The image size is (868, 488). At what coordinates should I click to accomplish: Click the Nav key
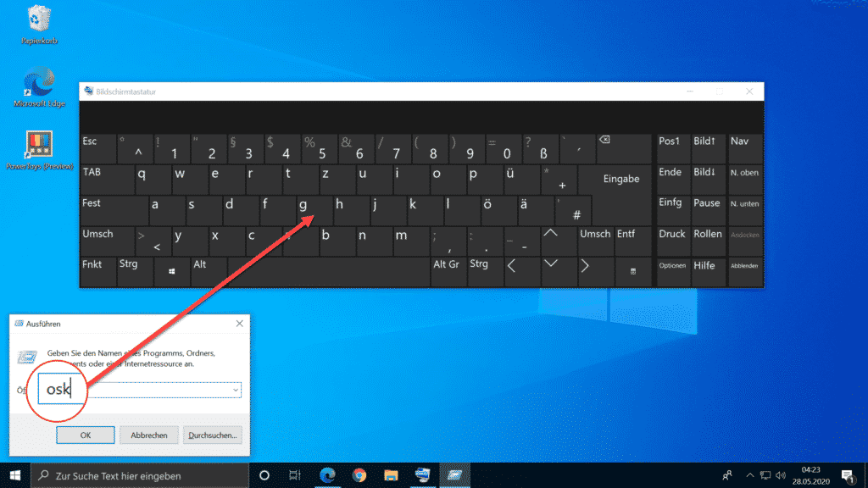(744, 147)
